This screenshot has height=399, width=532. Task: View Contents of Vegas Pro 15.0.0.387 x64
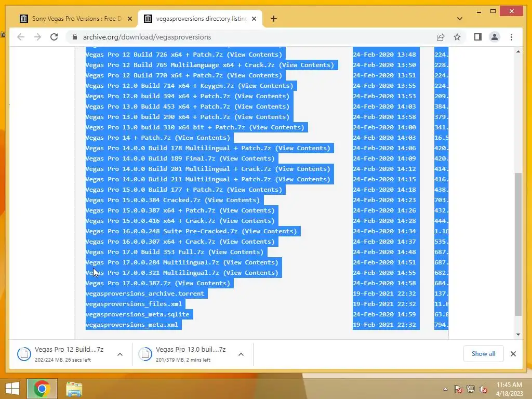[x=247, y=211]
